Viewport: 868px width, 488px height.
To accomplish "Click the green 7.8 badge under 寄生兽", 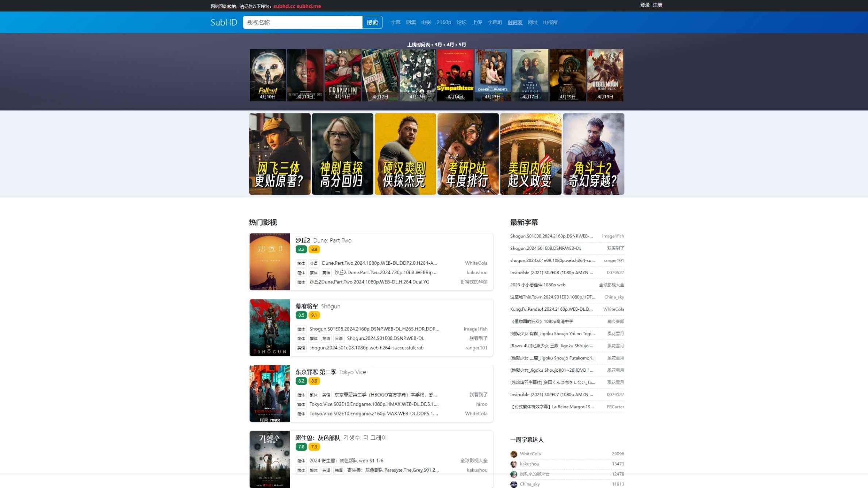I will coord(301,447).
